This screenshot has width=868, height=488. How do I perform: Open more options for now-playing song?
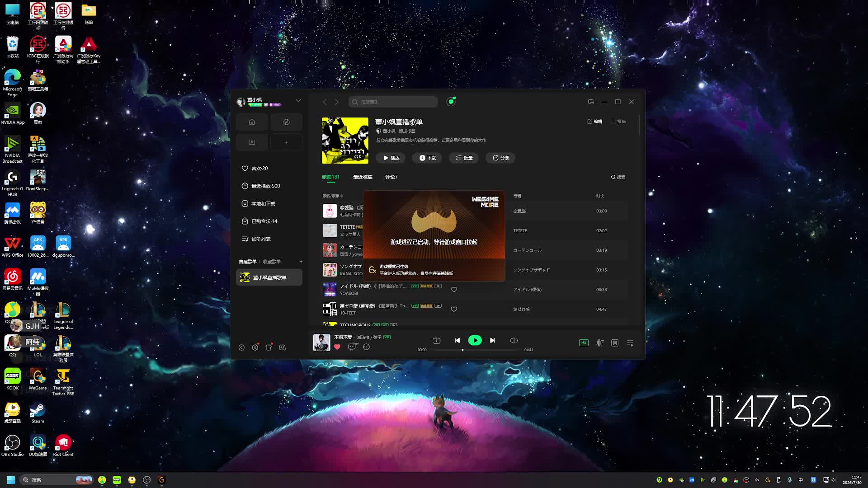[x=366, y=347]
